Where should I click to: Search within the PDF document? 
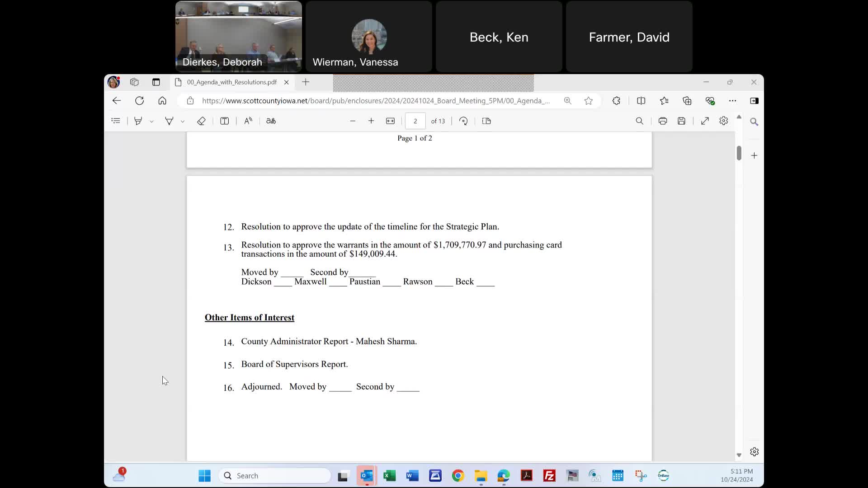639,121
